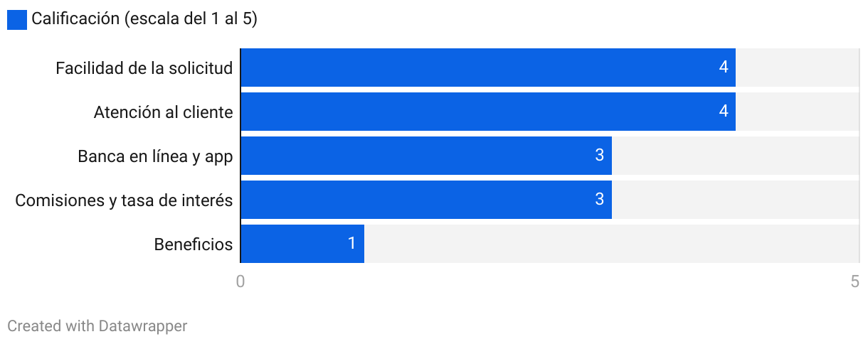The width and height of the screenshot is (868, 344).
Task: Click value 3 on Banca en línea bar
Action: [x=600, y=156]
